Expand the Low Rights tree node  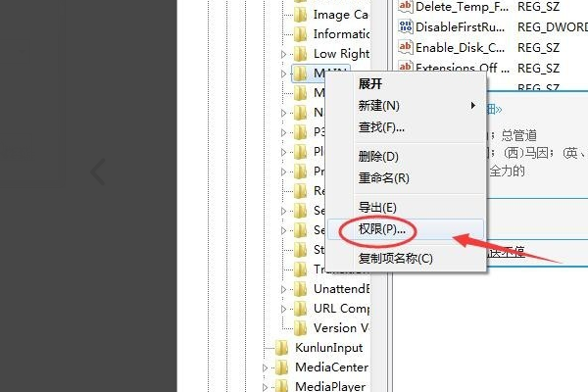284,55
